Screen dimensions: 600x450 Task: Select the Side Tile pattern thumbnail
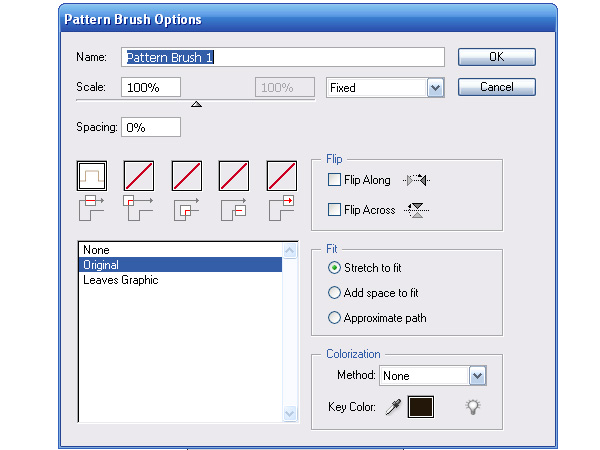92,176
